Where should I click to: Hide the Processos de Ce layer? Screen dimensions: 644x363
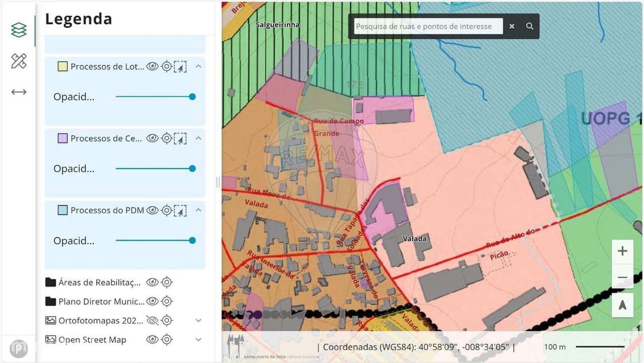[152, 138]
